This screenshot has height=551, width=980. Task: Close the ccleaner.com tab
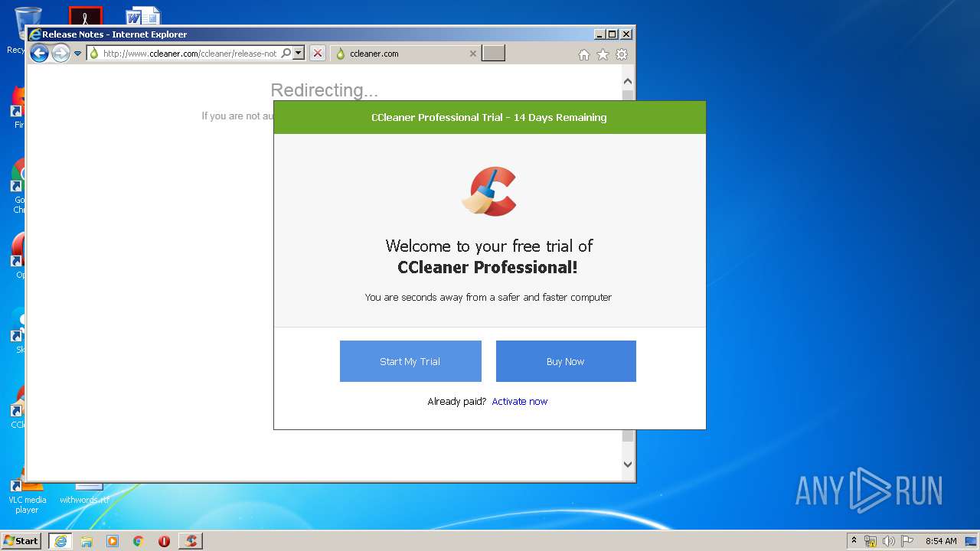(472, 54)
